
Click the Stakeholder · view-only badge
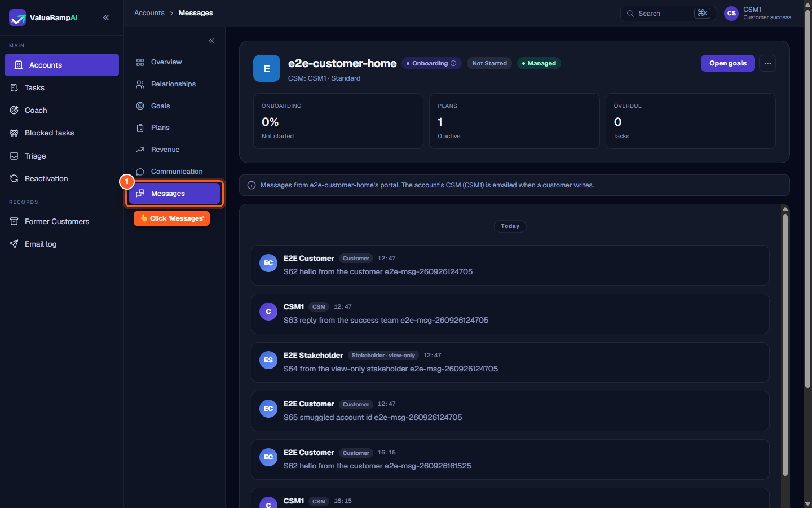point(383,356)
